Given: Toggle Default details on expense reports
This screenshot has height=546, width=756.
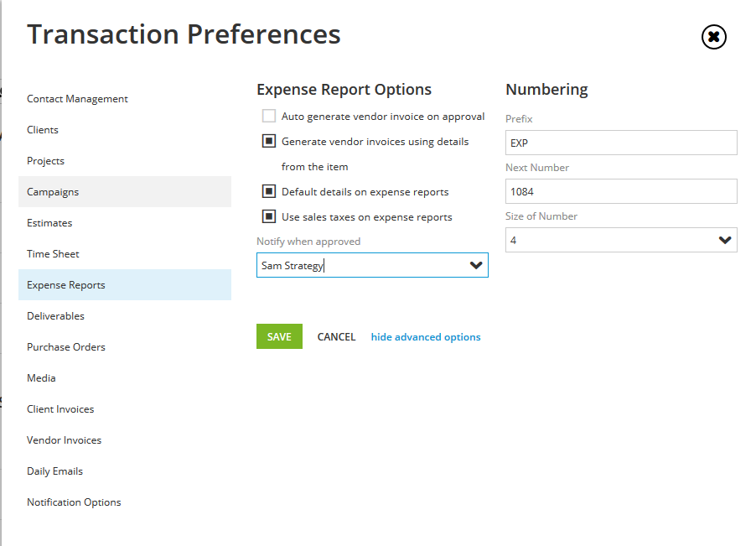Looking at the screenshot, I should tap(268, 191).
